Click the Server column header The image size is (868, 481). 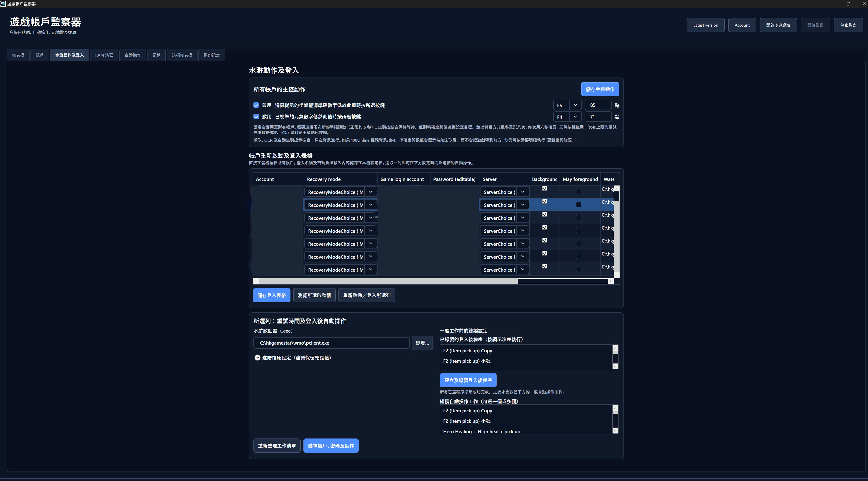point(504,179)
